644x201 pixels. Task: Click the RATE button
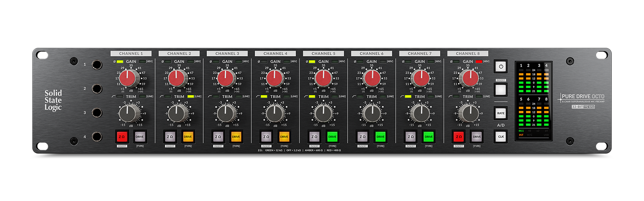pyautogui.click(x=501, y=113)
